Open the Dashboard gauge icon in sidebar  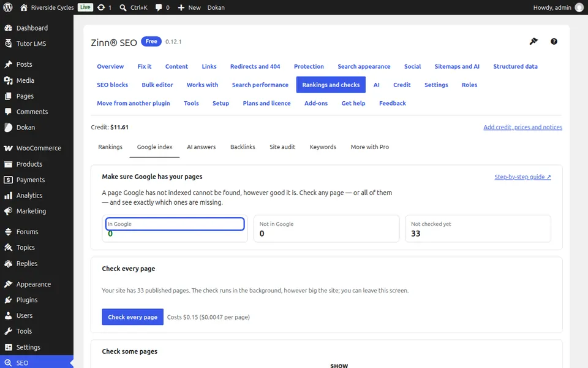[x=8, y=28]
